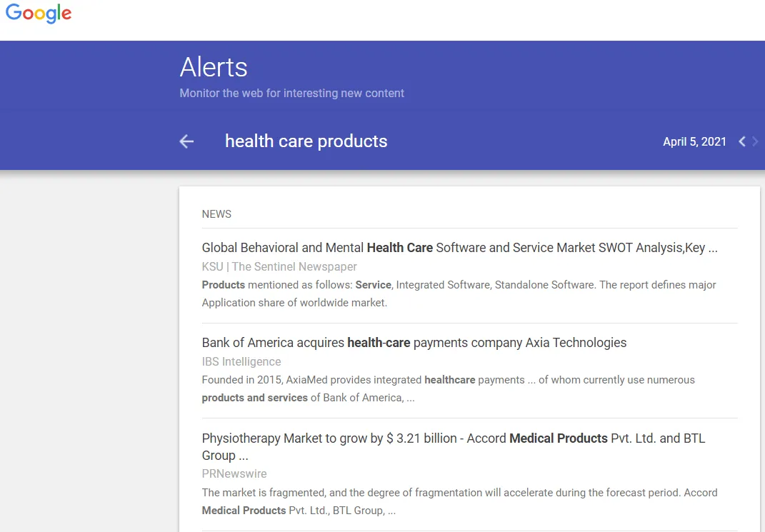
Task: Click the IBS Intelligence source name
Action: click(241, 361)
